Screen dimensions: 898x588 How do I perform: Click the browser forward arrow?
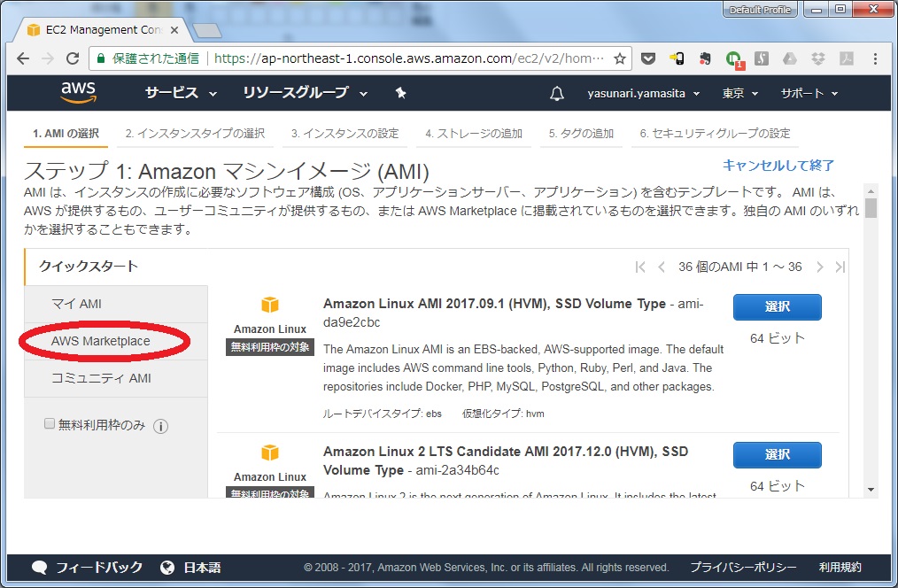(x=48, y=58)
